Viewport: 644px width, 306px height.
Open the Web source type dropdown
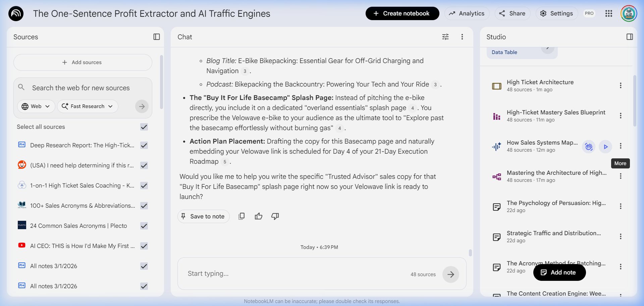pos(36,106)
